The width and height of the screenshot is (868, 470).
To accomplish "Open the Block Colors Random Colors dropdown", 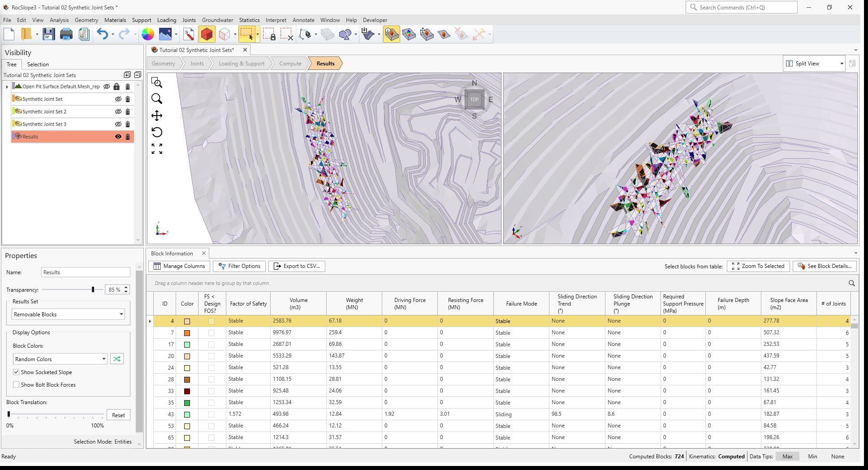I will coord(60,359).
